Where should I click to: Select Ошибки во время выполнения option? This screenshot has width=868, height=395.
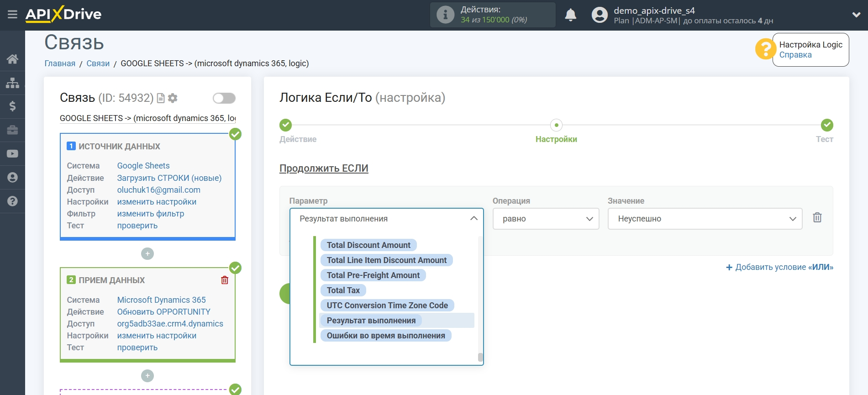[386, 336]
